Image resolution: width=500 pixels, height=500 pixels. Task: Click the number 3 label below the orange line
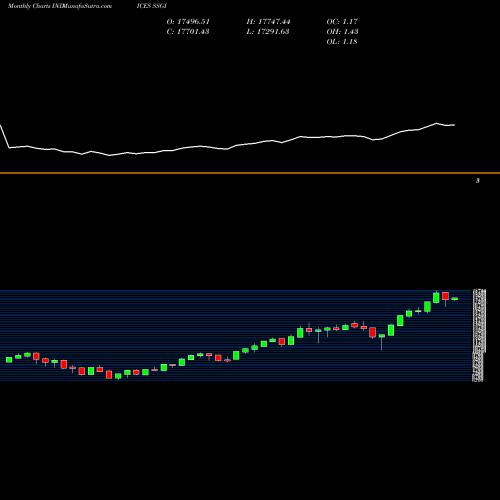(x=478, y=181)
